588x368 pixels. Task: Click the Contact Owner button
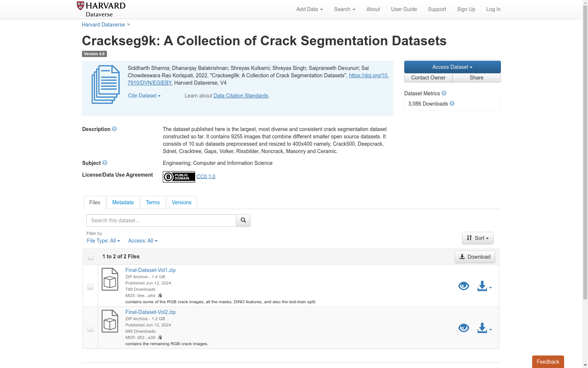[428, 78]
